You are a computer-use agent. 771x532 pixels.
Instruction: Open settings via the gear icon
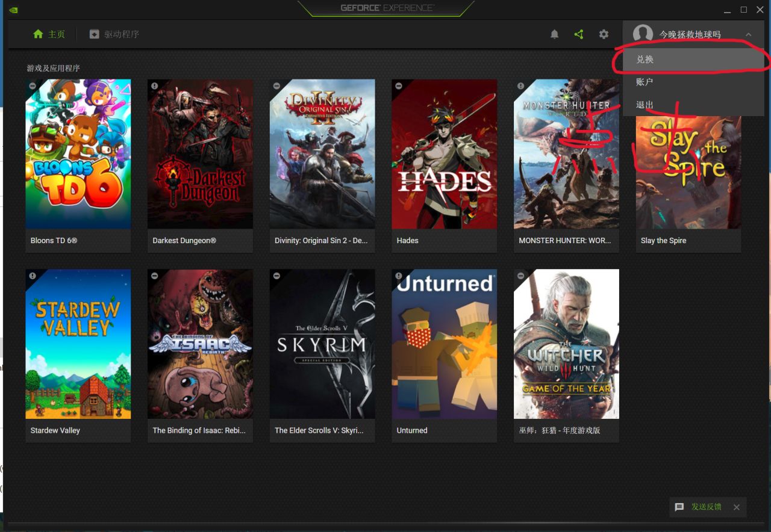[604, 34]
